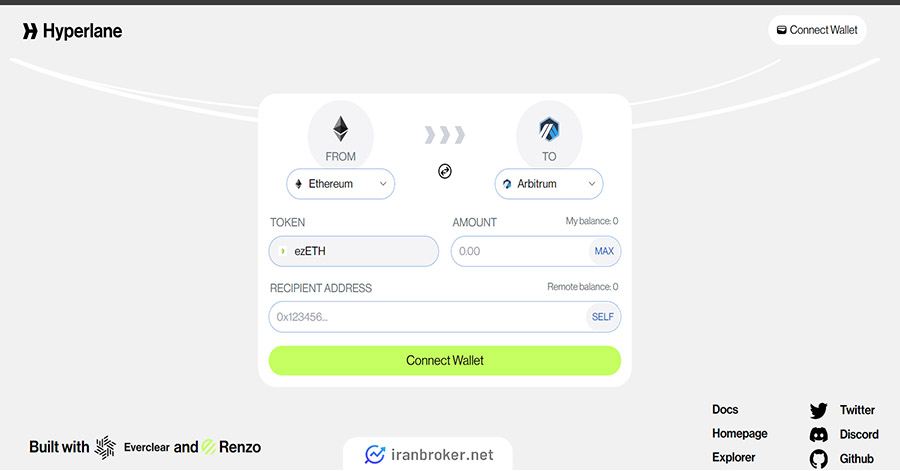Viewport: 900px width, 471px height.
Task: Click the wallet icon in header button
Action: [781, 30]
